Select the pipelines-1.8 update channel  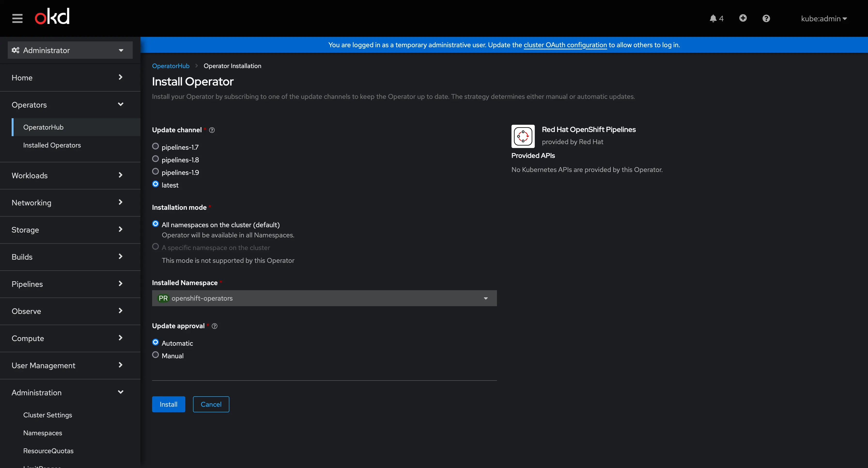(x=155, y=159)
